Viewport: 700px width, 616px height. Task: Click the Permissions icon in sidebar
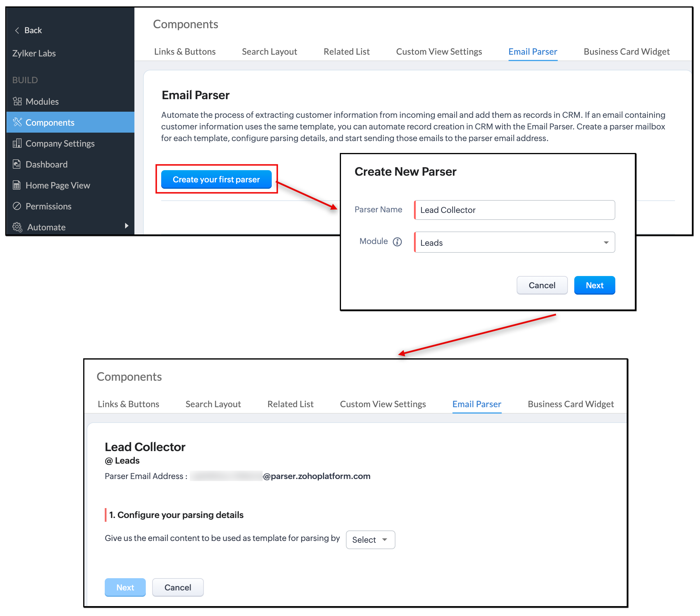click(17, 206)
